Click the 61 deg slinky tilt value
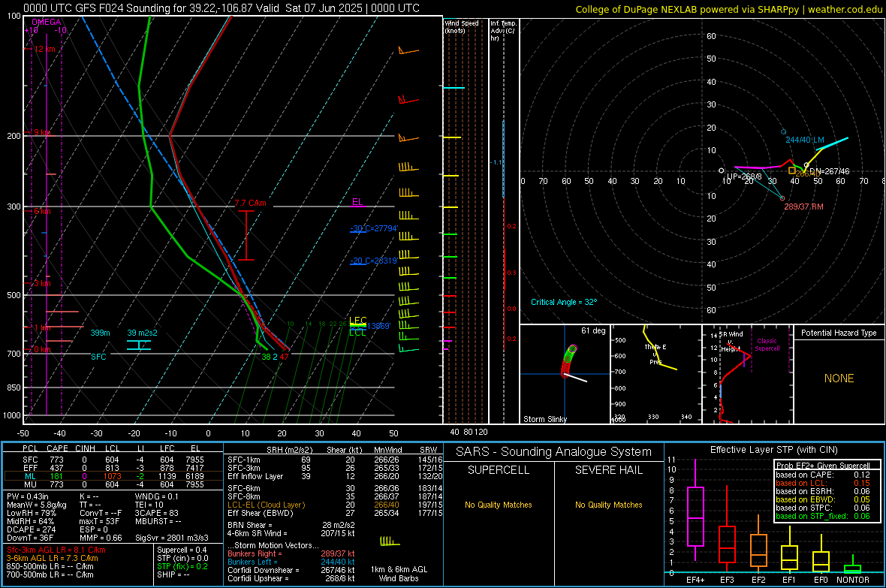This screenshot has width=886, height=588. tap(592, 330)
